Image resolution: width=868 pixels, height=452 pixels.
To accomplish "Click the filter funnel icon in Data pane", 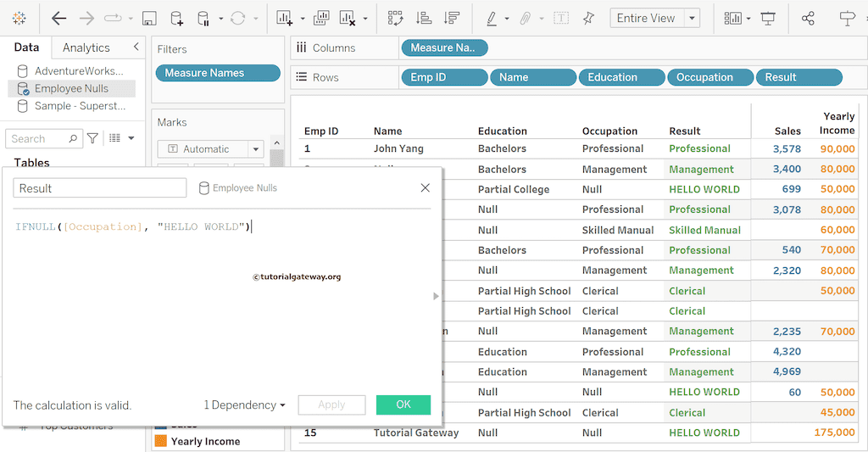I will (93, 138).
